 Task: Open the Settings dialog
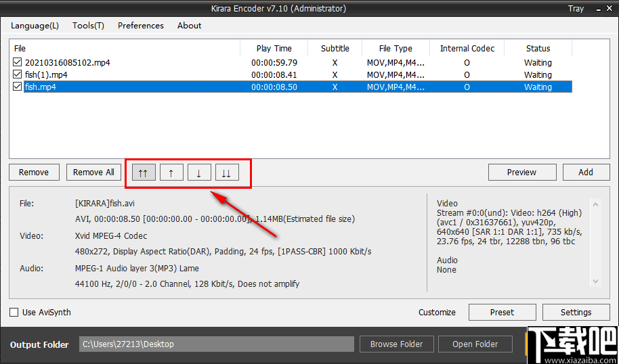pyautogui.click(x=576, y=313)
